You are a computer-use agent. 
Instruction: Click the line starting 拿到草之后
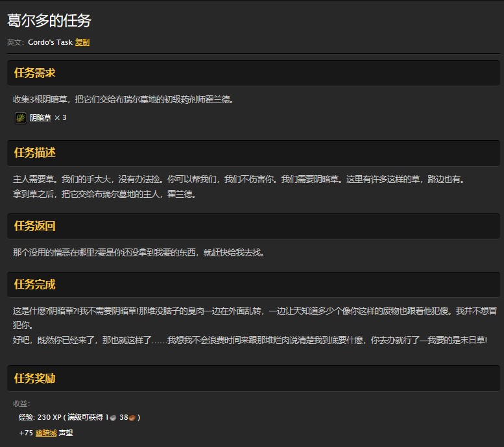tap(104, 194)
